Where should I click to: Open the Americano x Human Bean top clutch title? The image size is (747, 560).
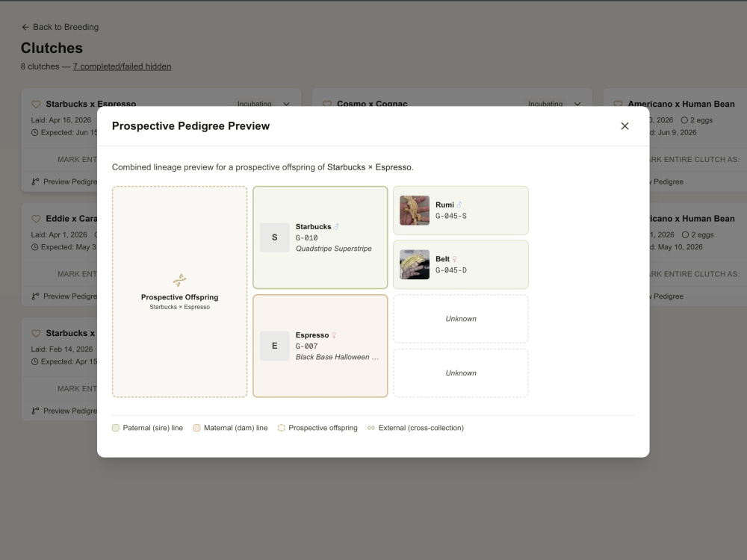(x=681, y=104)
